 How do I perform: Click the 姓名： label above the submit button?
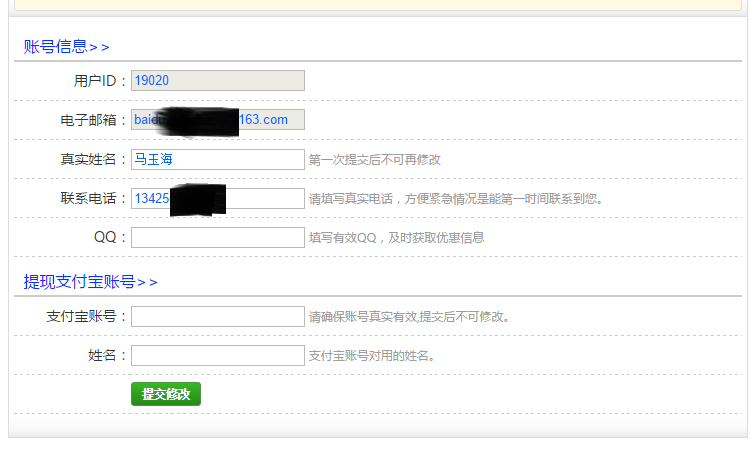click(x=107, y=356)
